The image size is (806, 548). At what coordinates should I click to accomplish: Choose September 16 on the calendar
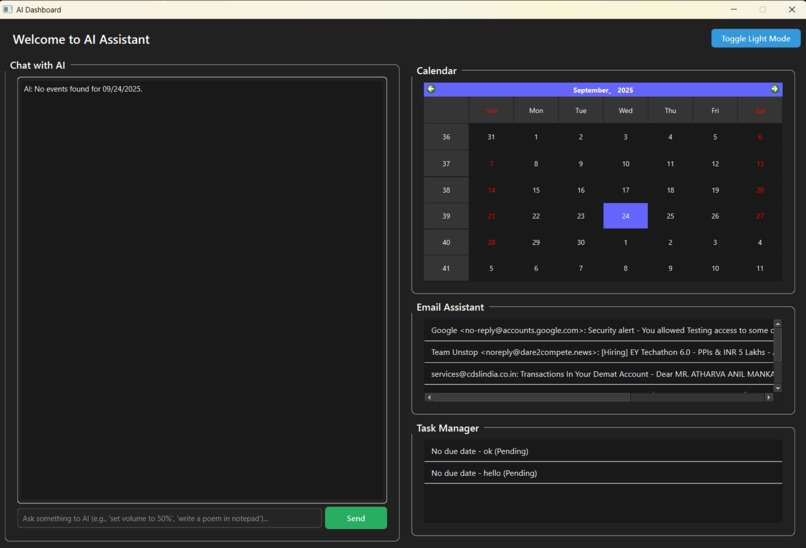coord(581,190)
